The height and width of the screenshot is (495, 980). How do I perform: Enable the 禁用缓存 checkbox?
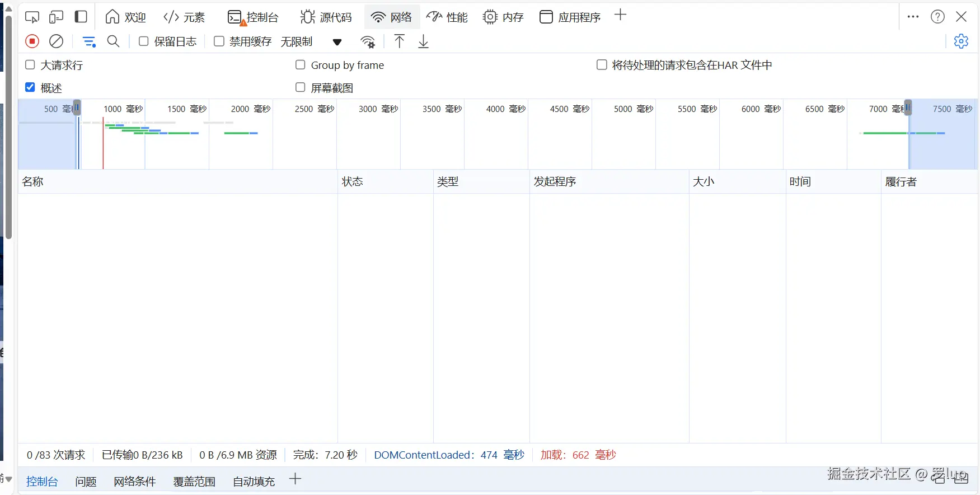219,41
